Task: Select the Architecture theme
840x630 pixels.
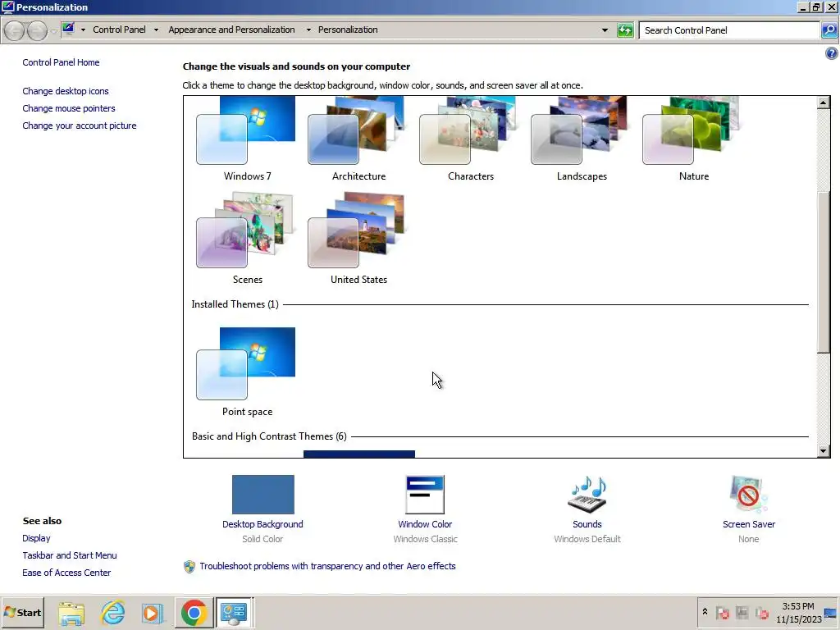Action: [x=358, y=139]
